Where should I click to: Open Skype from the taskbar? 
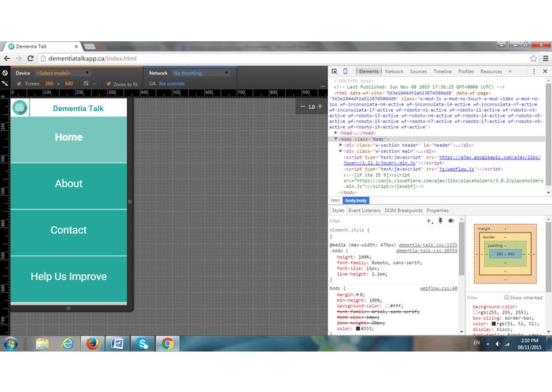pos(143,344)
